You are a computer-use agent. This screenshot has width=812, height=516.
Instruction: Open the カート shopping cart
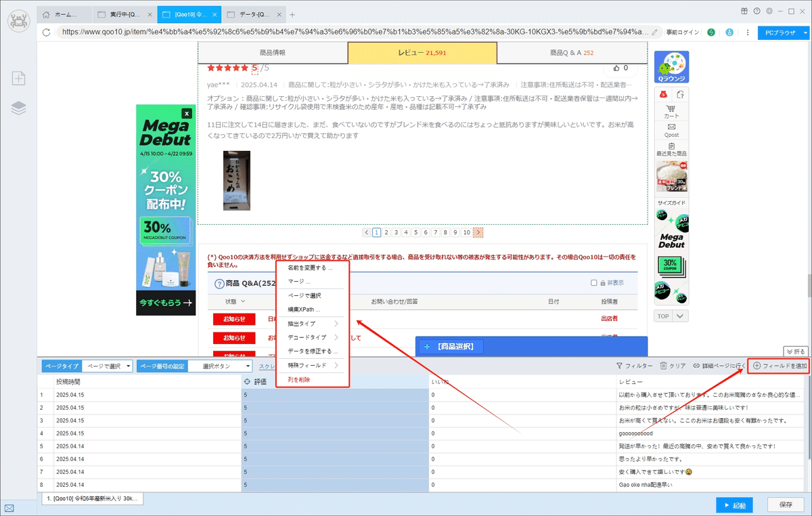671,112
